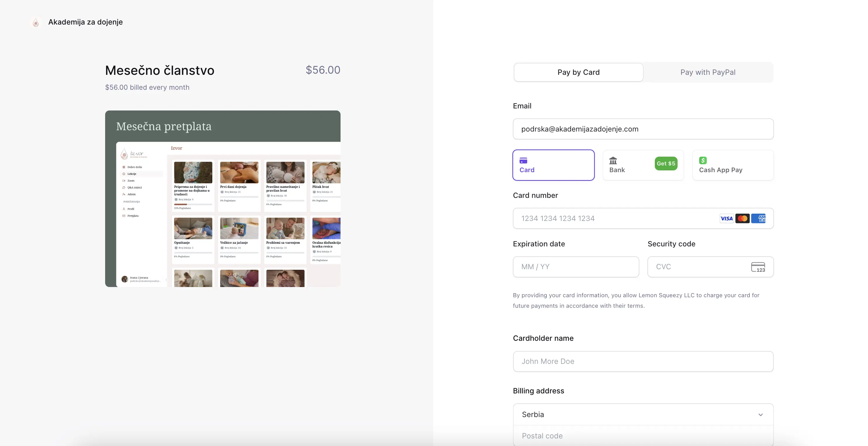Focus the MM / YY expiration field
The image size is (868, 446).
click(576, 267)
